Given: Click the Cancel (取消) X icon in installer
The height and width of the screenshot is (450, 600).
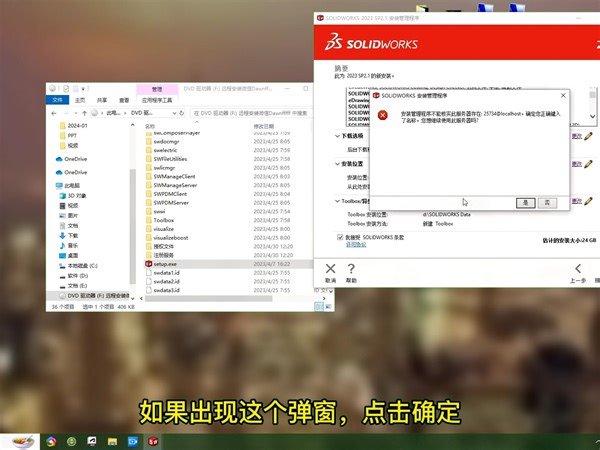Looking at the screenshot, I should point(331,269).
